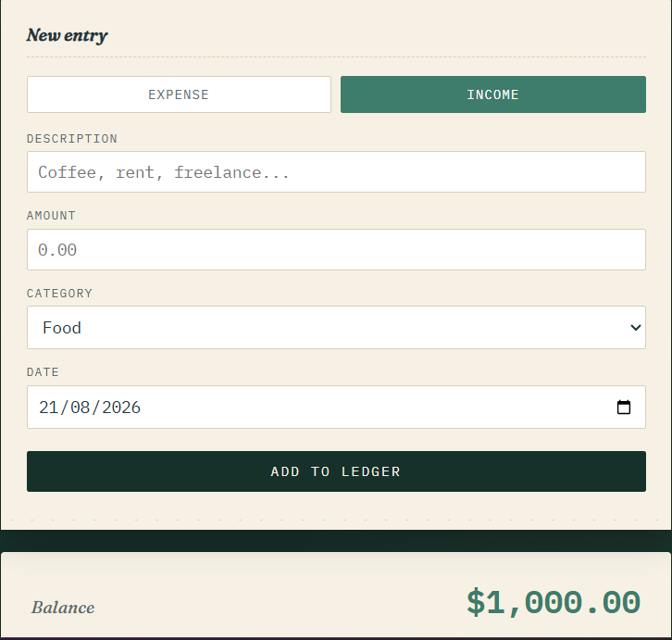Select the year segment 2026 in date
Image resolution: width=672 pixels, height=640 pixels.
point(121,408)
